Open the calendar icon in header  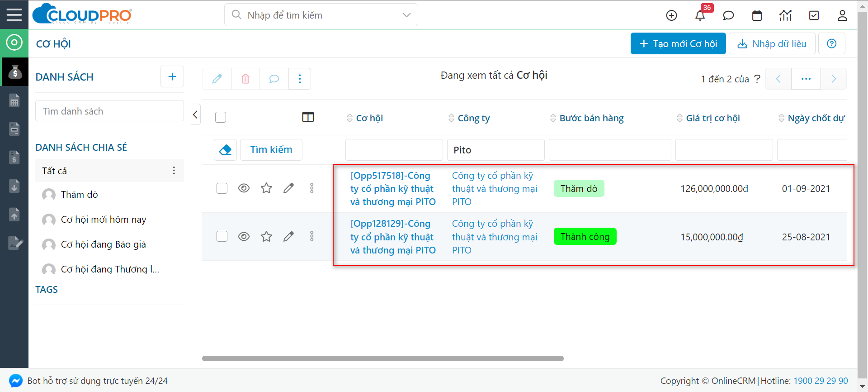coord(757,15)
